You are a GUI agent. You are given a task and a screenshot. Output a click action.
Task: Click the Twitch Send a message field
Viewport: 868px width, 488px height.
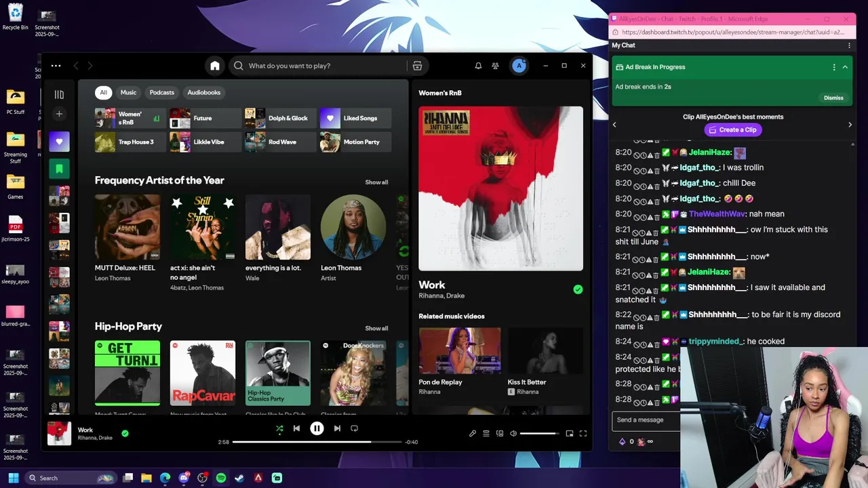[x=646, y=420]
